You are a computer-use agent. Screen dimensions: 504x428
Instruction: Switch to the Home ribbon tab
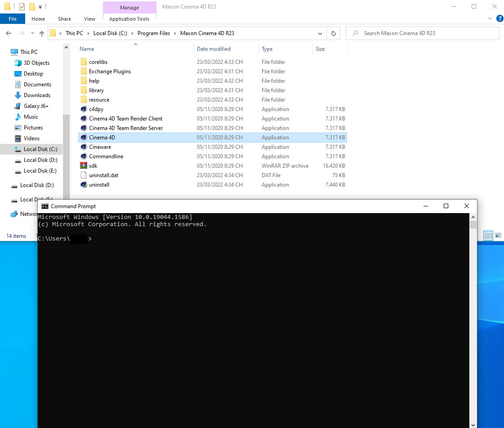coord(38,19)
